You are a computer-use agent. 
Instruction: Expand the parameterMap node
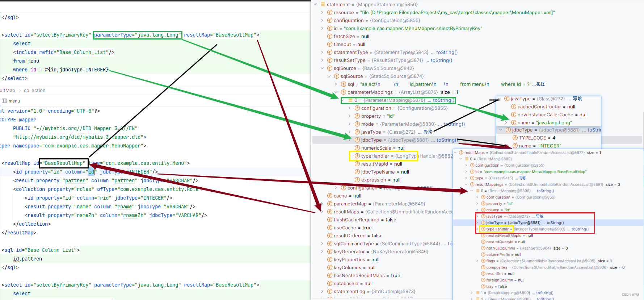(322, 204)
